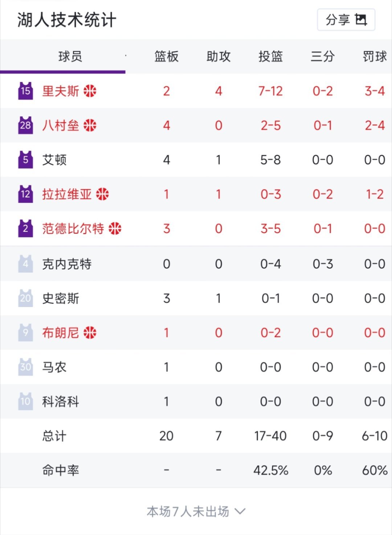
Task: Select Ayton's number 5 jersey icon
Action: (25, 160)
